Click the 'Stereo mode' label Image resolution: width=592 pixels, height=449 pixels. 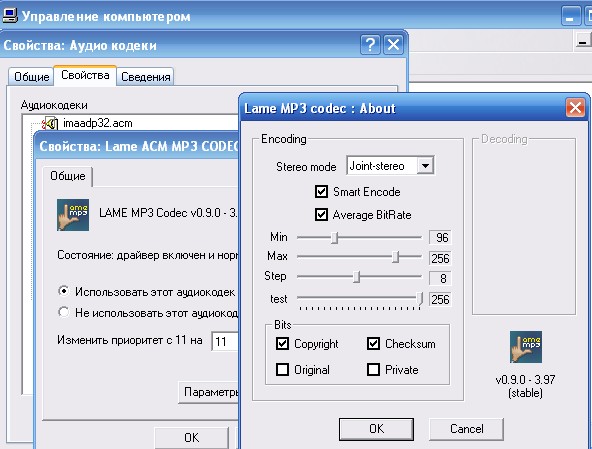[x=306, y=167]
